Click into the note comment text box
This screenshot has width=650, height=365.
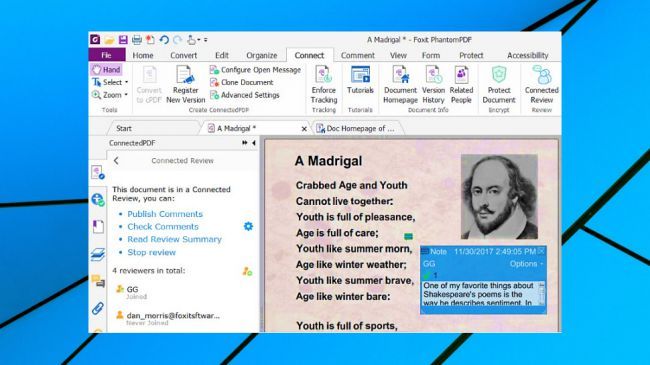480,294
